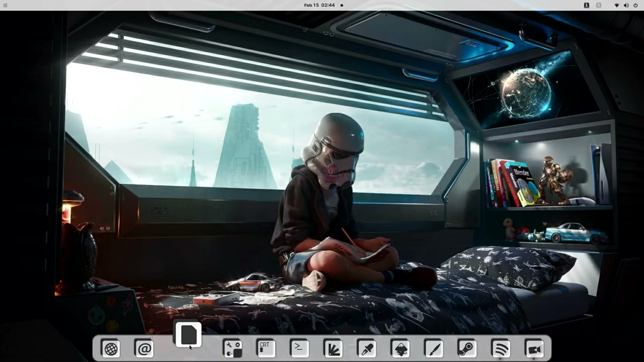This screenshot has width=644, height=362.
Task: Open the paintbrush drawing app in dock
Action: tap(434, 348)
